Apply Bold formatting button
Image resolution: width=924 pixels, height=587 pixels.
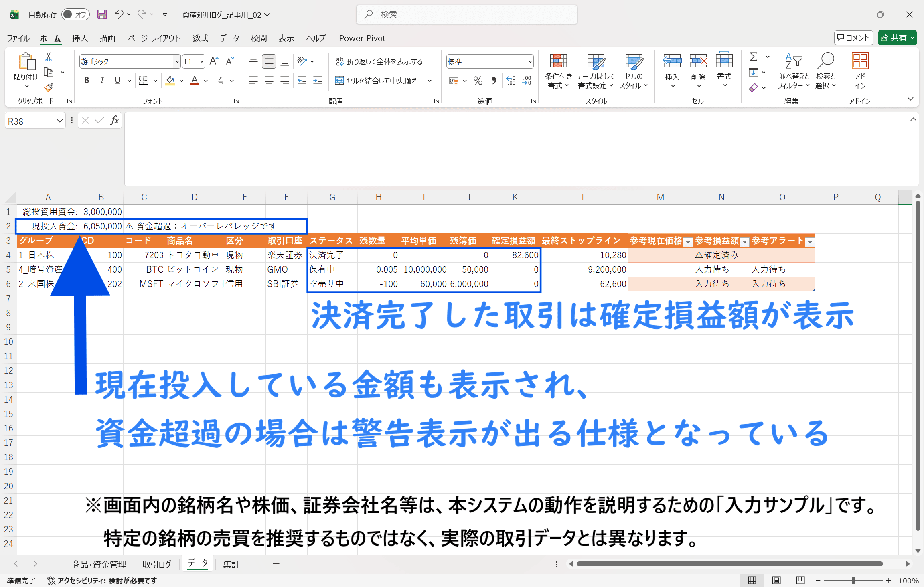coord(87,81)
